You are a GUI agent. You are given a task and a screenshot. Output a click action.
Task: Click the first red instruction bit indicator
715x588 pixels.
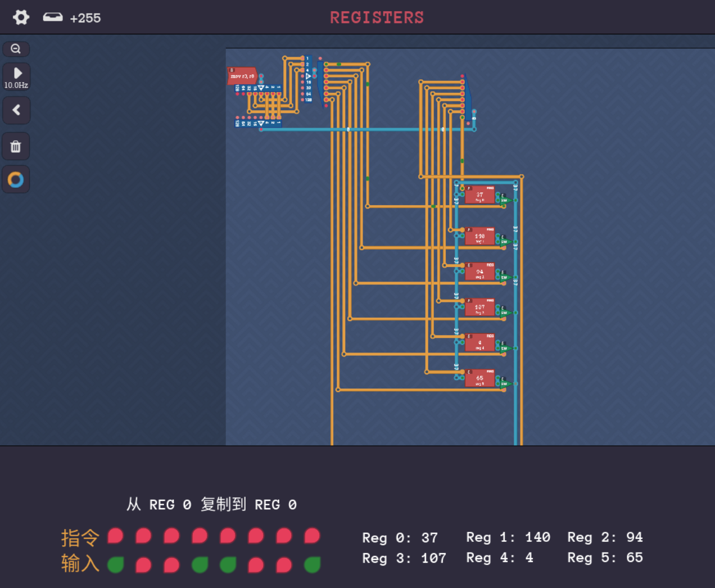(116, 536)
